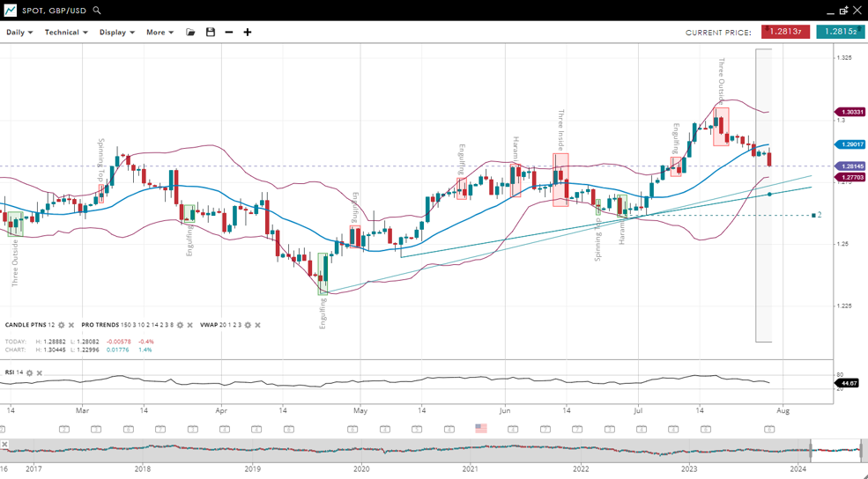Open the Display dropdown menu
868x479 pixels.
coord(116,33)
